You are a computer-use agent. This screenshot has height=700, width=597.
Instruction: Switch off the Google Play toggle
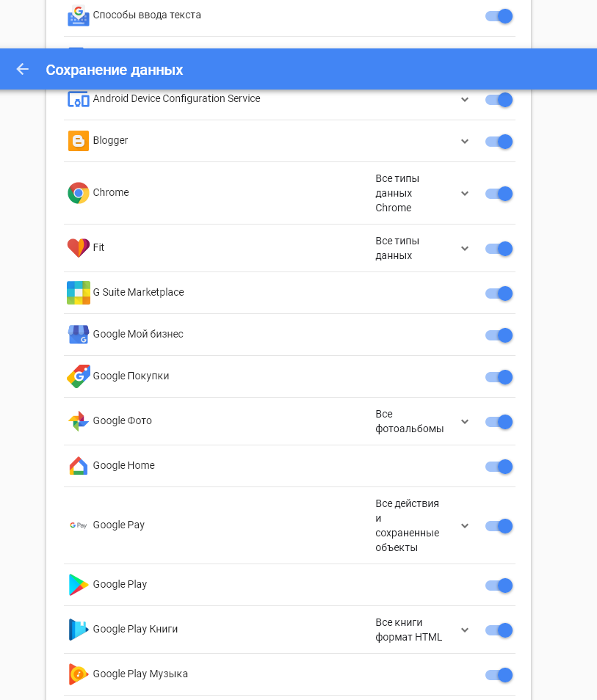pyautogui.click(x=499, y=586)
